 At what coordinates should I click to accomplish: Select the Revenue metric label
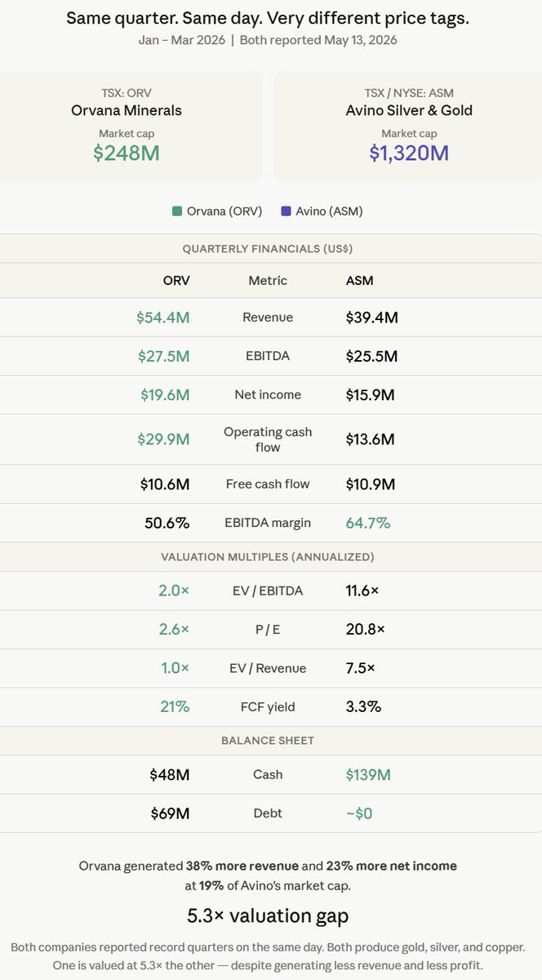(x=268, y=317)
